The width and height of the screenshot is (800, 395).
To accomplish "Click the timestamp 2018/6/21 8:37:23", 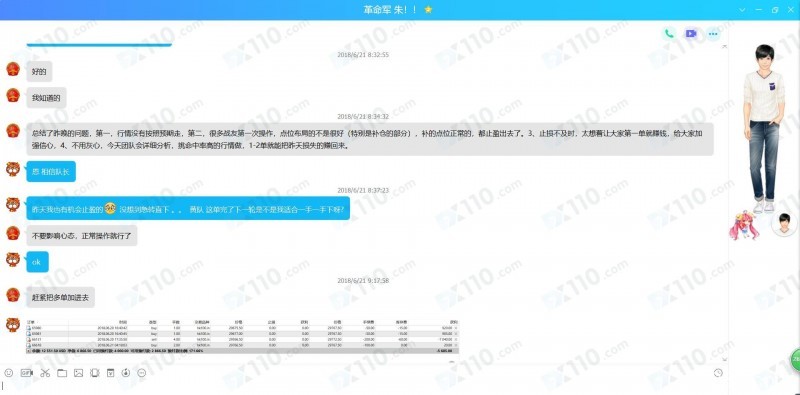I will point(363,190).
